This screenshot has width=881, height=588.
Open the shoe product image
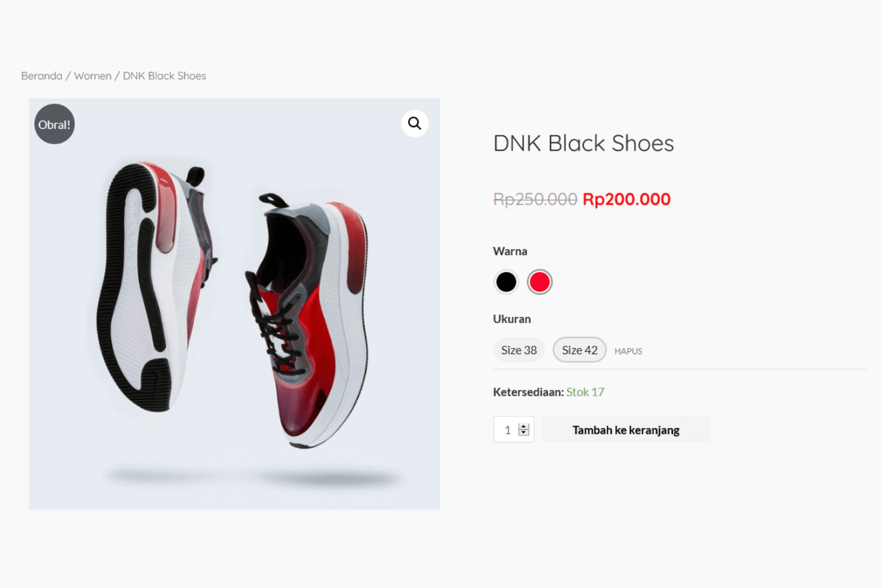click(235, 304)
